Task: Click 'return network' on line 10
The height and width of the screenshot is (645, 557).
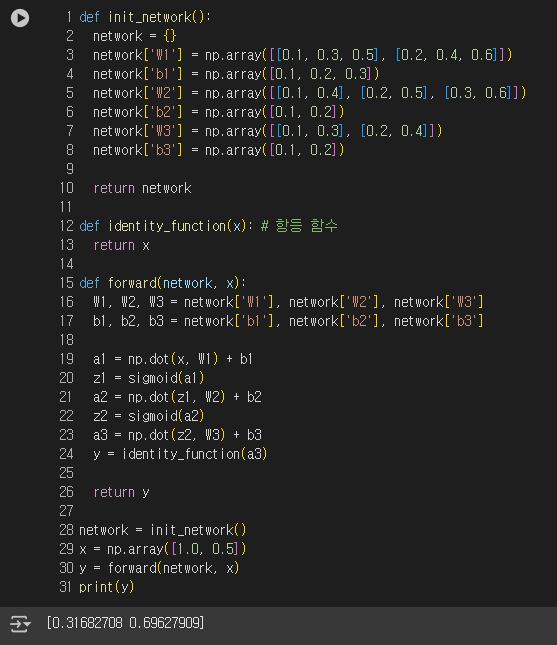Action: (142, 188)
